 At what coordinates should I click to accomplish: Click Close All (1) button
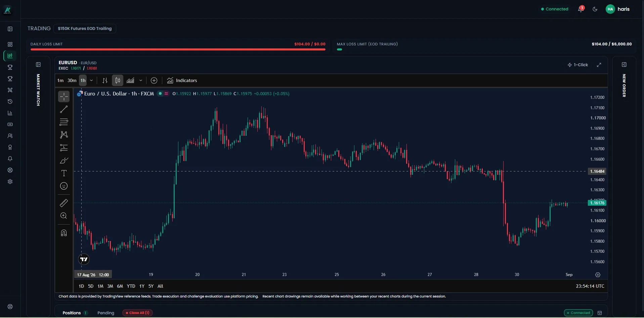tap(137, 313)
